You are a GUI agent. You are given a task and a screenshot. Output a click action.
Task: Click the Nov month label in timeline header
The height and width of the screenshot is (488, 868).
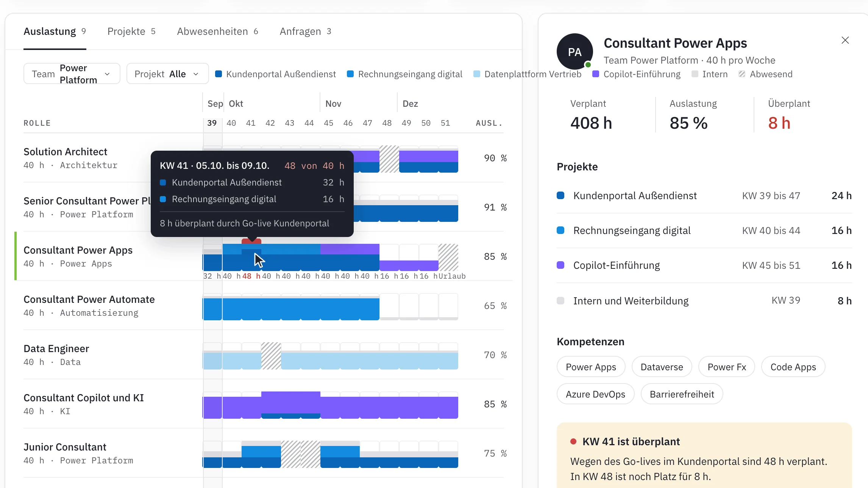click(x=333, y=104)
